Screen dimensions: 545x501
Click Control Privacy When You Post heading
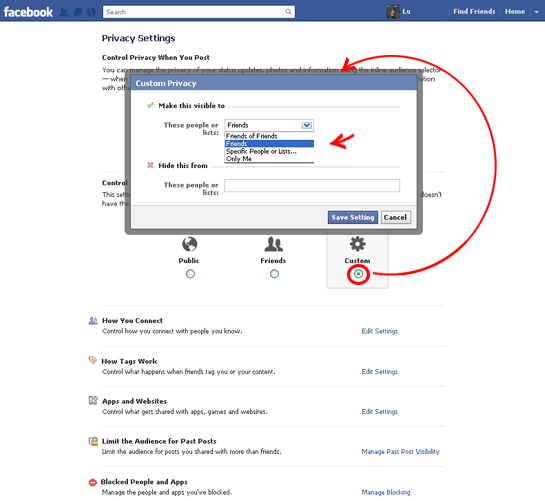tap(156, 57)
